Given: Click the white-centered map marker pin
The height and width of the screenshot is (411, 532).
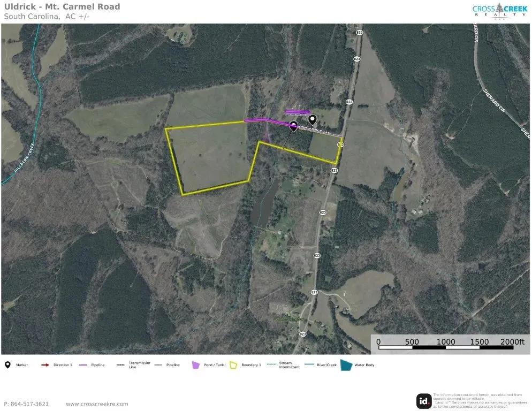Looking at the screenshot, I should (313, 120).
